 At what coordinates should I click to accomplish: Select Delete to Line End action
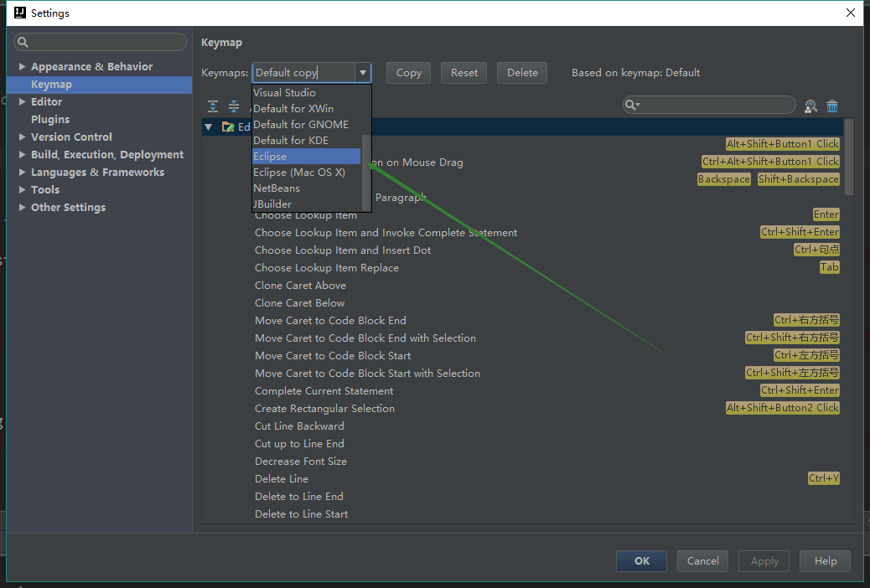pyautogui.click(x=299, y=497)
